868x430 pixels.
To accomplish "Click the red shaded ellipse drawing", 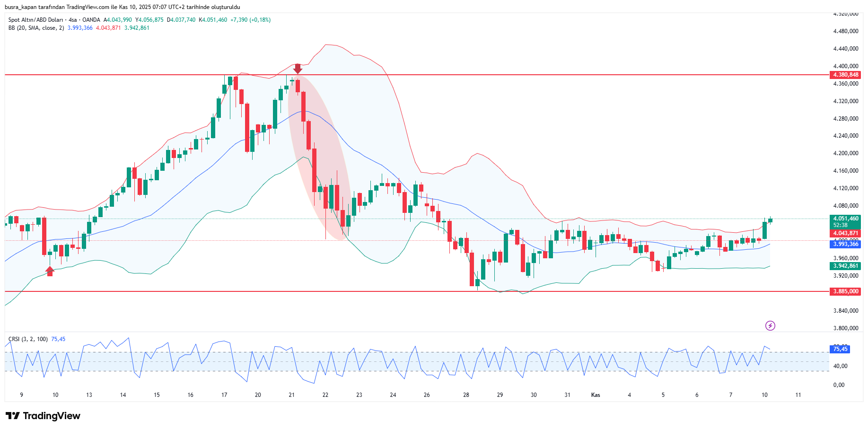I will pyautogui.click(x=319, y=156).
